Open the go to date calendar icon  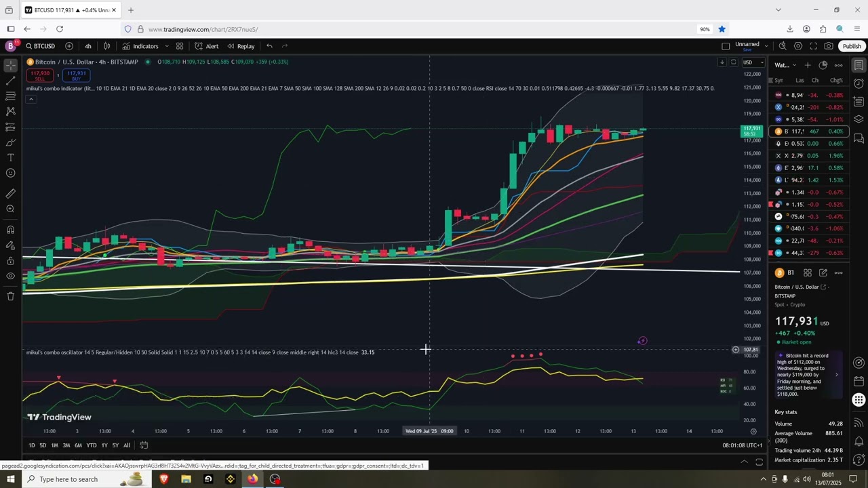point(144,445)
